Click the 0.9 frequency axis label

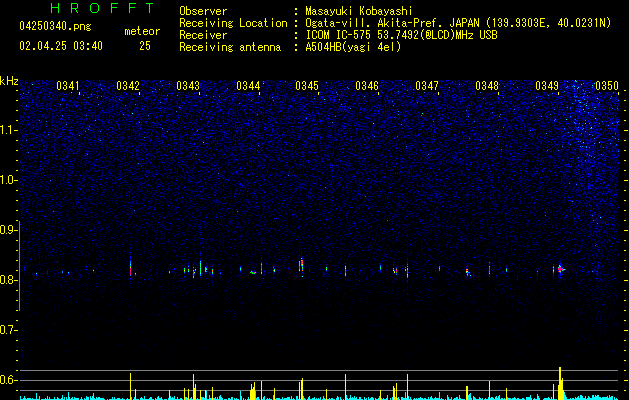tap(8, 230)
